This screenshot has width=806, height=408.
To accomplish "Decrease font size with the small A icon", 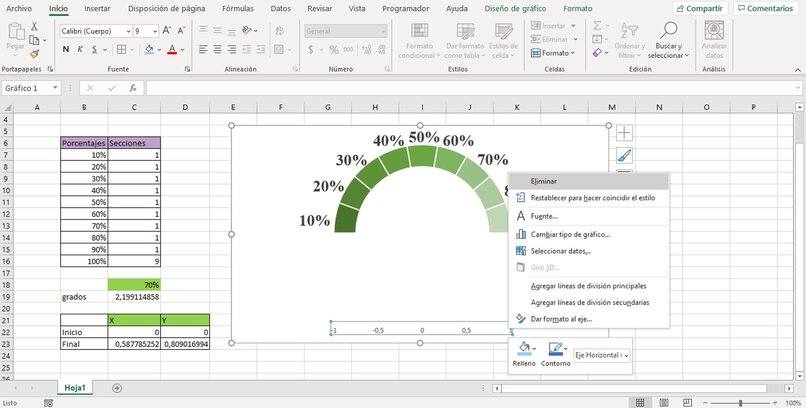I will point(181,31).
